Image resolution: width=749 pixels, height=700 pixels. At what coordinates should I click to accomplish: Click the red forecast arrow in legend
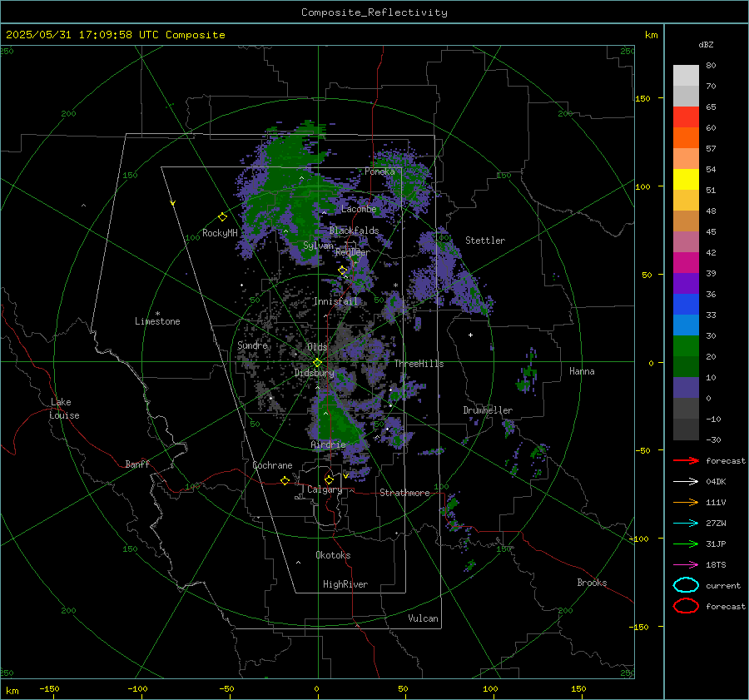pos(686,460)
